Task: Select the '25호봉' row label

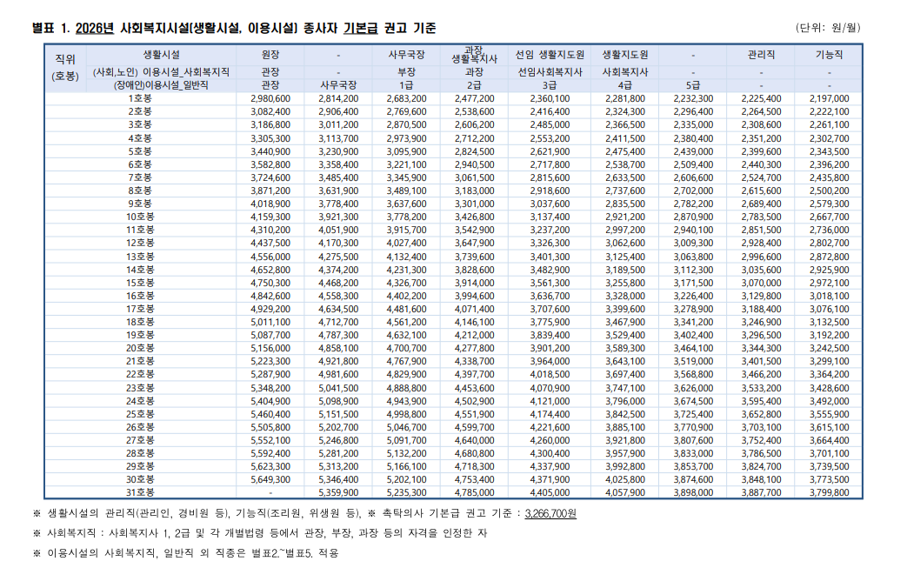Action: click(x=140, y=414)
